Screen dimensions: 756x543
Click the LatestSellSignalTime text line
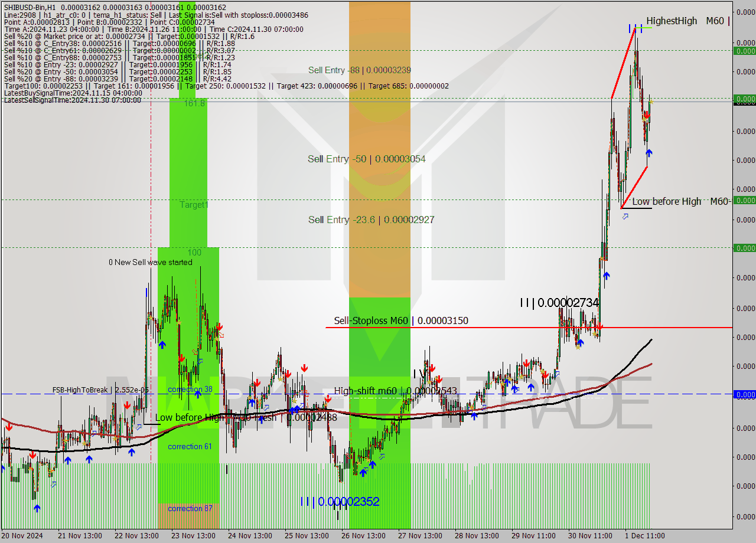click(73, 100)
